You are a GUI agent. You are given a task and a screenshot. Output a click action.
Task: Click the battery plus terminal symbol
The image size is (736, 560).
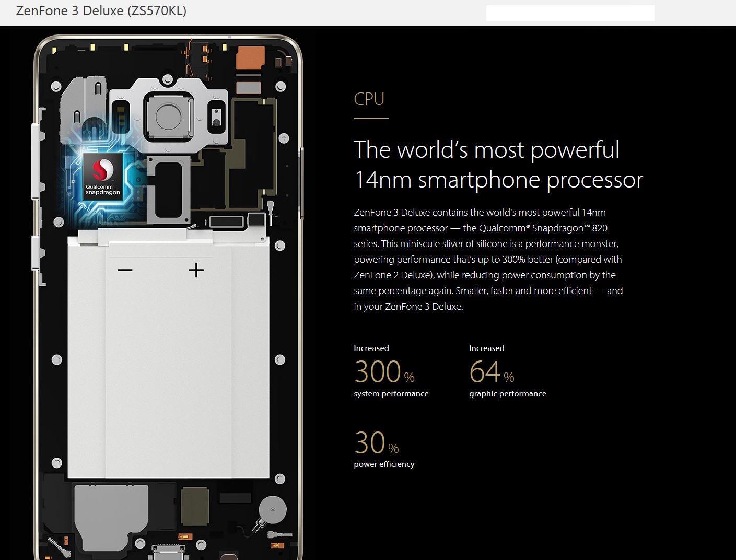pyautogui.click(x=196, y=270)
